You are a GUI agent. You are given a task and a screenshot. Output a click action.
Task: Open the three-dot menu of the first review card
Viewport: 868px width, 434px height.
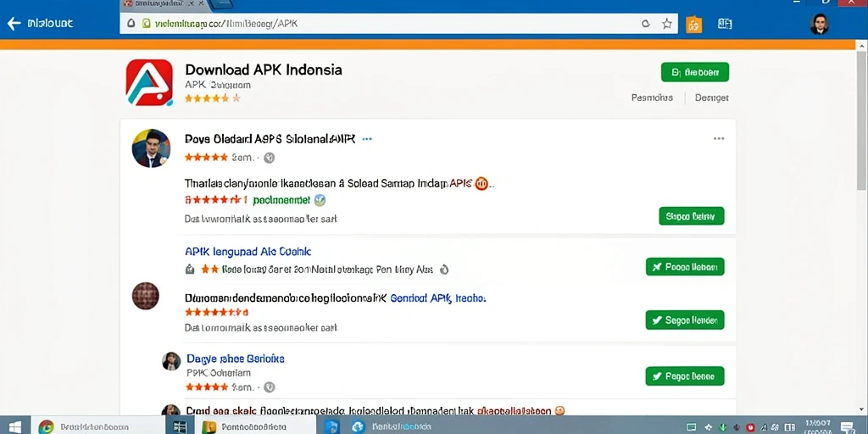(x=719, y=138)
